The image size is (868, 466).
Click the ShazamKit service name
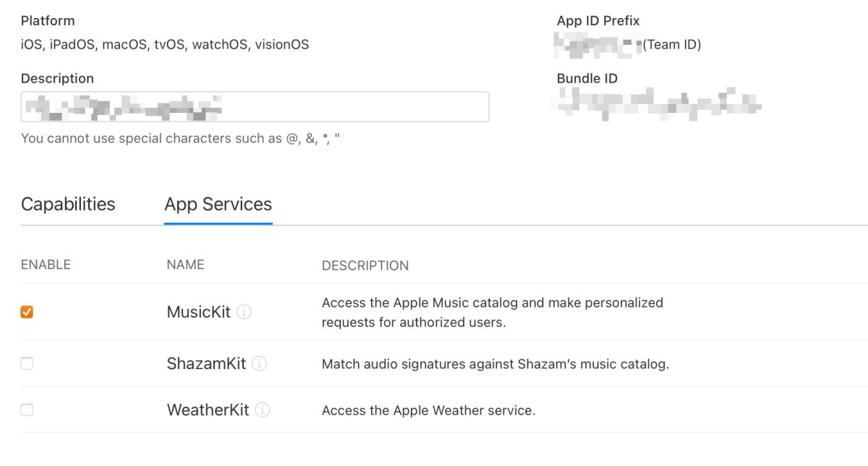(x=206, y=364)
